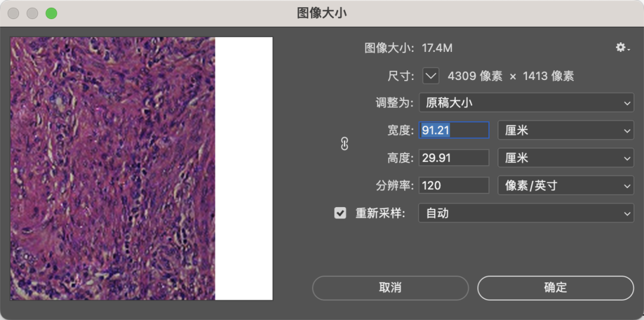Open the 尺寸 units dropdown arrow
644x320 pixels.
[431, 76]
